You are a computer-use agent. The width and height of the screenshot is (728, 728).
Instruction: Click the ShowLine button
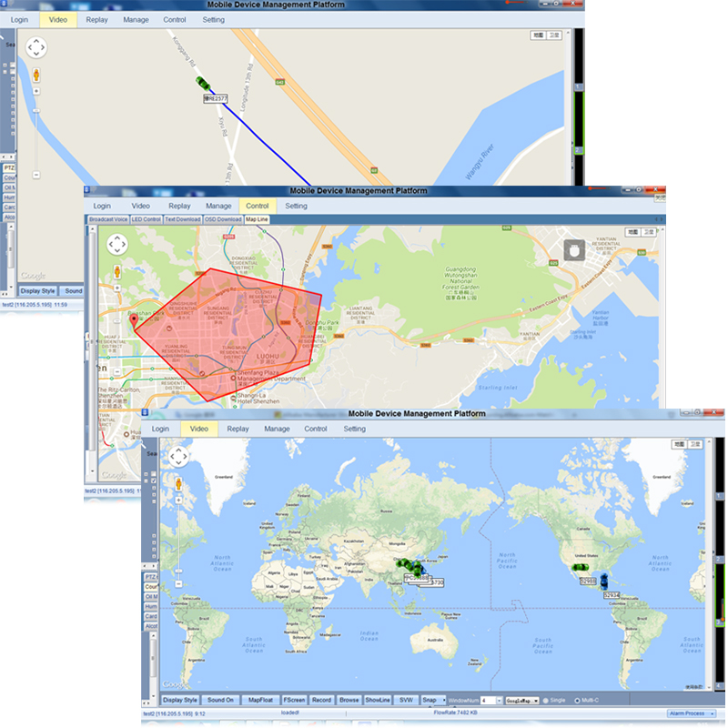(377, 700)
